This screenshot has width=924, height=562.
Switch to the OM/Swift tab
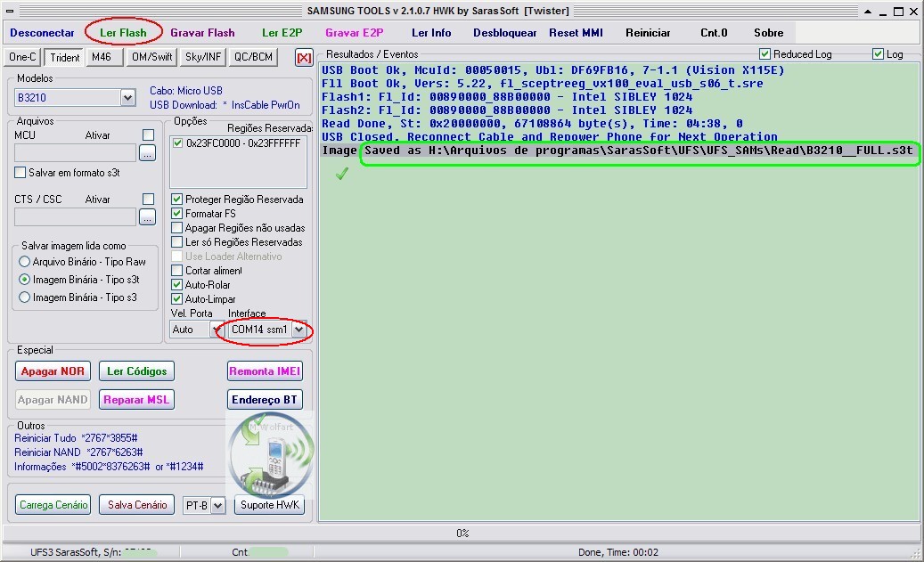(151, 57)
